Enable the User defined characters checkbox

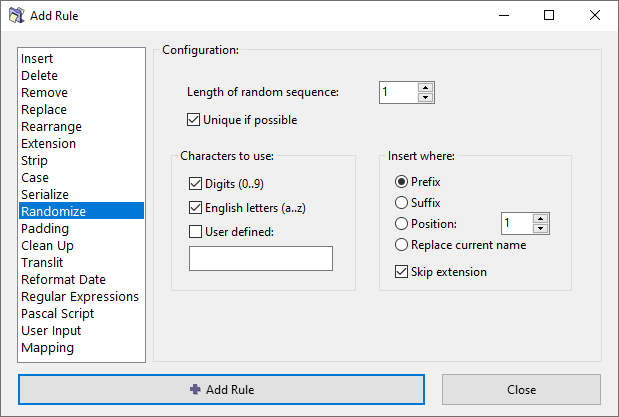pyautogui.click(x=196, y=232)
